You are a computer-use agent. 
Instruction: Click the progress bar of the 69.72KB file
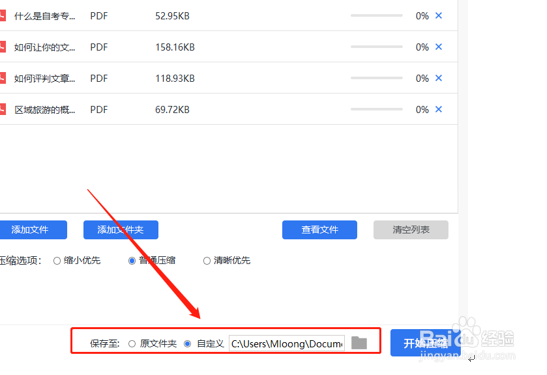click(x=376, y=109)
